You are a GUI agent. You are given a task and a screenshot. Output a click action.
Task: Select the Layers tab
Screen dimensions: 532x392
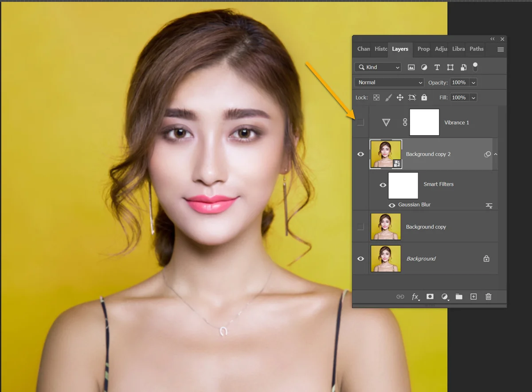(400, 49)
